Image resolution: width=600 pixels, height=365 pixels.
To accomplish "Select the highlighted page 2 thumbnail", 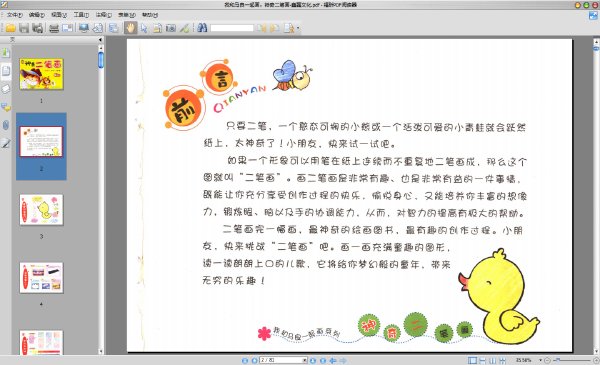I will pos(41,142).
